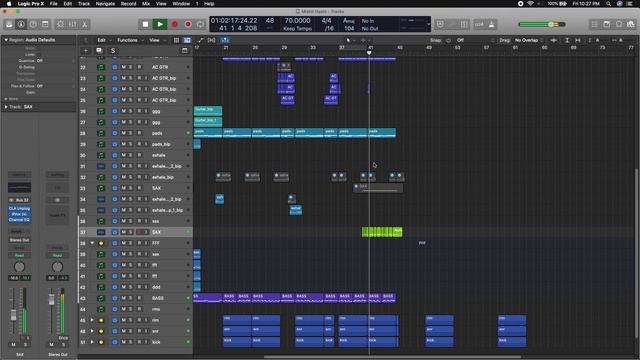Image resolution: width=640 pixels, height=360 pixels.
Task: Toggle the Metronome click button
Action: 491,24
